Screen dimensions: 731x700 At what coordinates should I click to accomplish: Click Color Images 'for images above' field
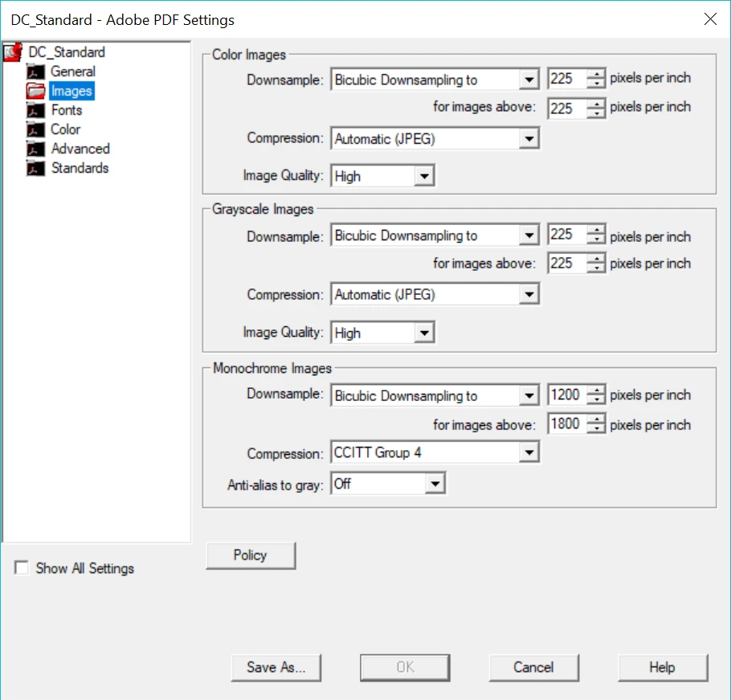[567, 108]
